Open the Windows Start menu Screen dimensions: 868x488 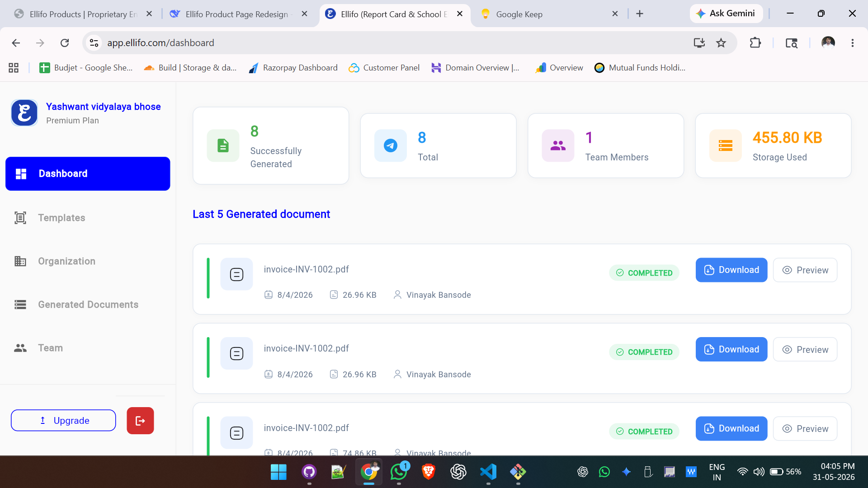(x=278, y=472)
